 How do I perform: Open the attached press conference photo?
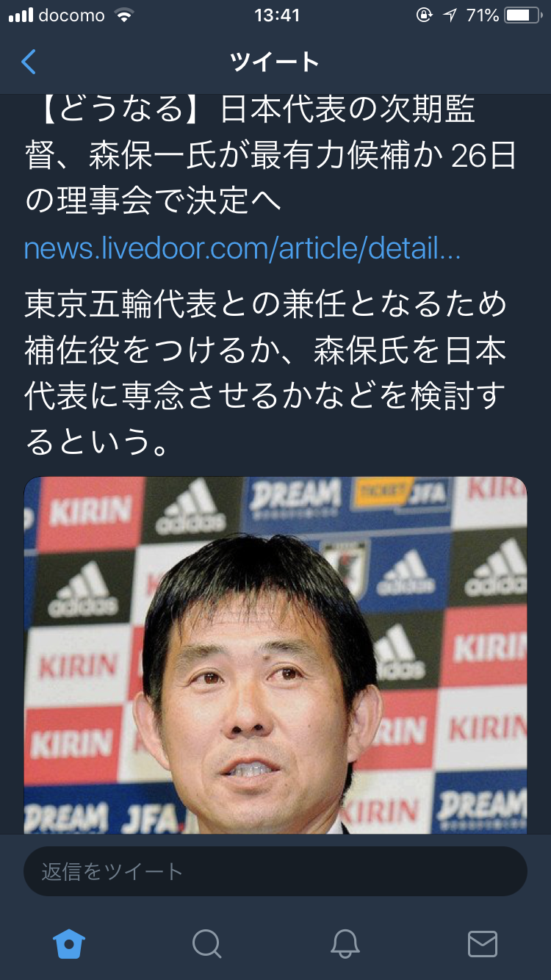pyautogui.click(x=275, y=655)
